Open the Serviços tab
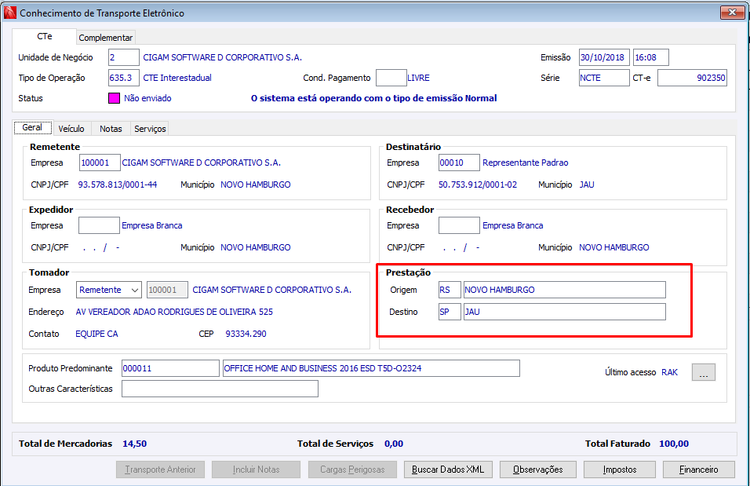 [x=150, y=129]
